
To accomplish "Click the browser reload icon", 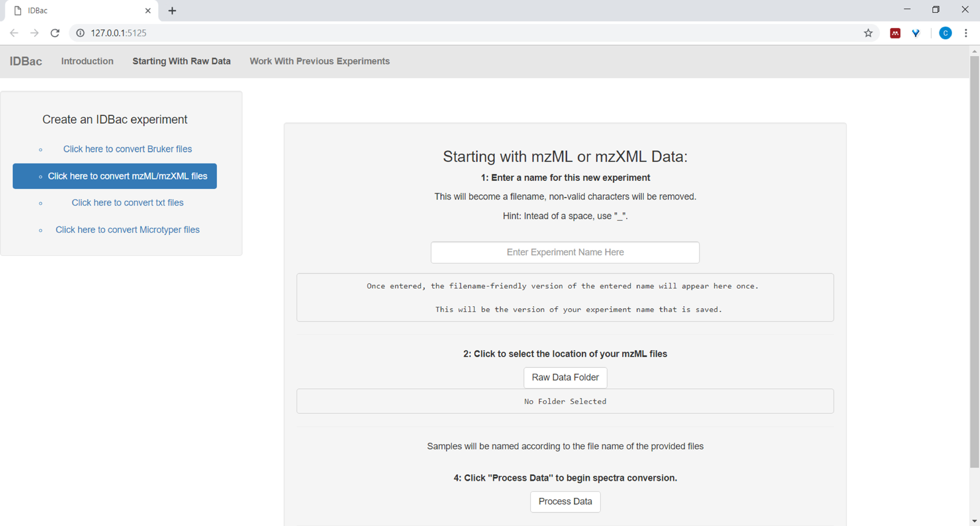I will (x=55, y=33).
